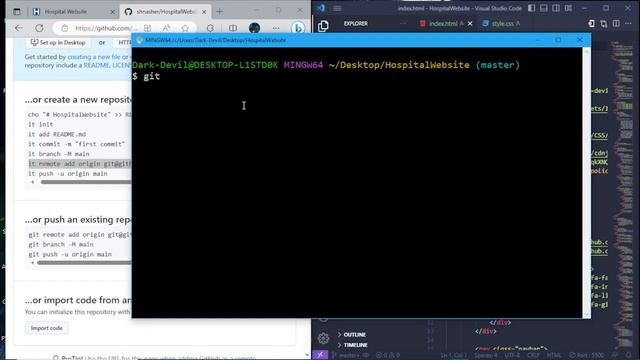Change CRLF end of line sequence
The image size is (640, 360).
533,356
